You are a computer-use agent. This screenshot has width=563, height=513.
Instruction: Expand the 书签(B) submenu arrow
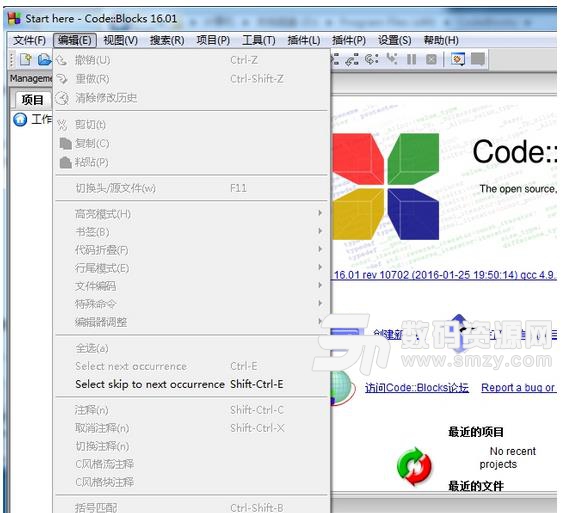pyautogui.click(x=320, y=231)
